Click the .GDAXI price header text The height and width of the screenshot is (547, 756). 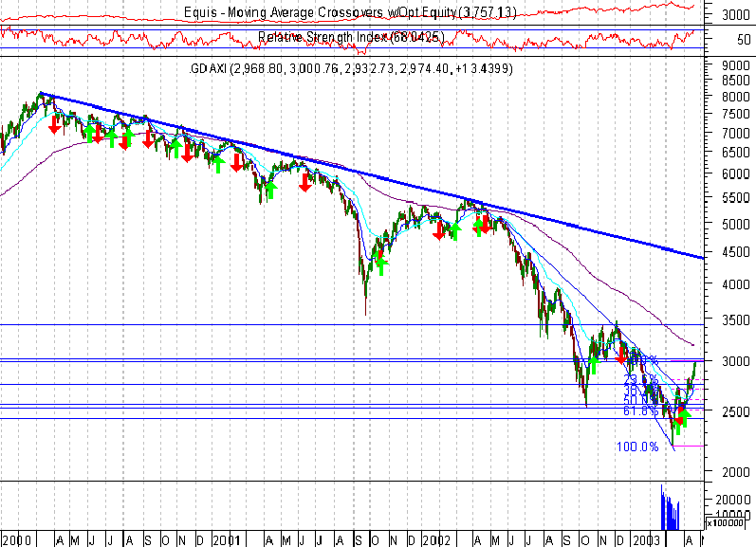[x=352, y=69]
